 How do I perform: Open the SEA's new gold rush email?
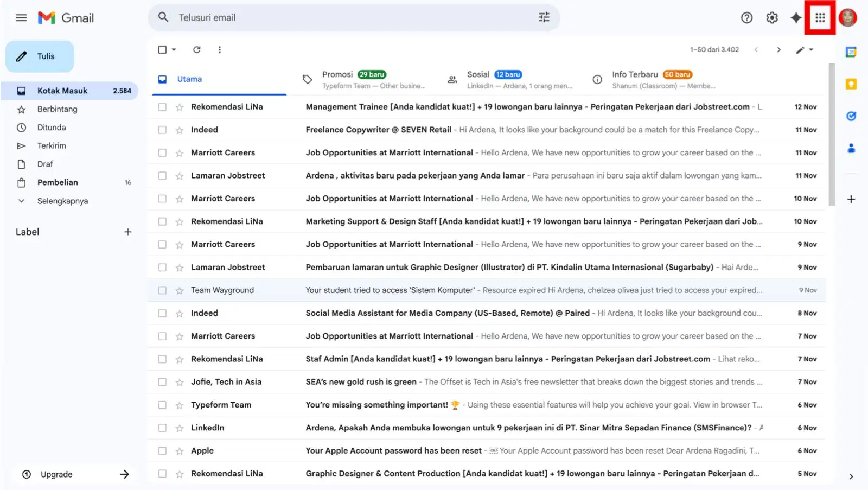[x=487, y=382]
